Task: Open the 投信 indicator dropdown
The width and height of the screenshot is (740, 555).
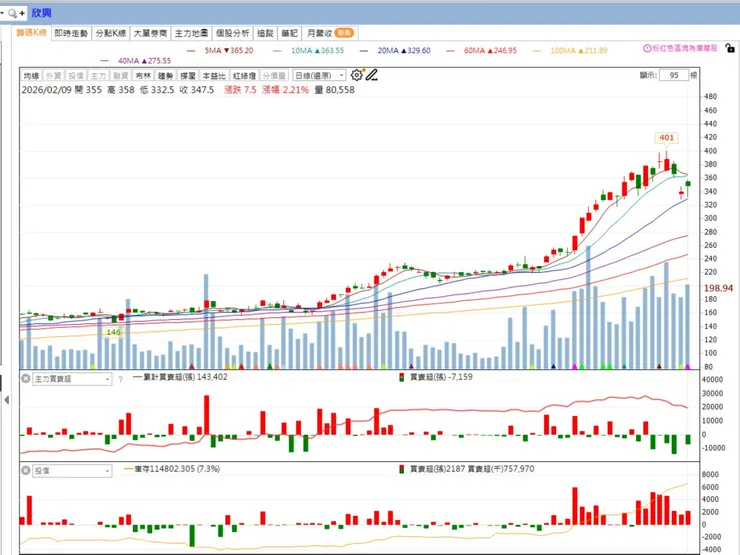Action: pyautogui.click(x=72, y=471)
